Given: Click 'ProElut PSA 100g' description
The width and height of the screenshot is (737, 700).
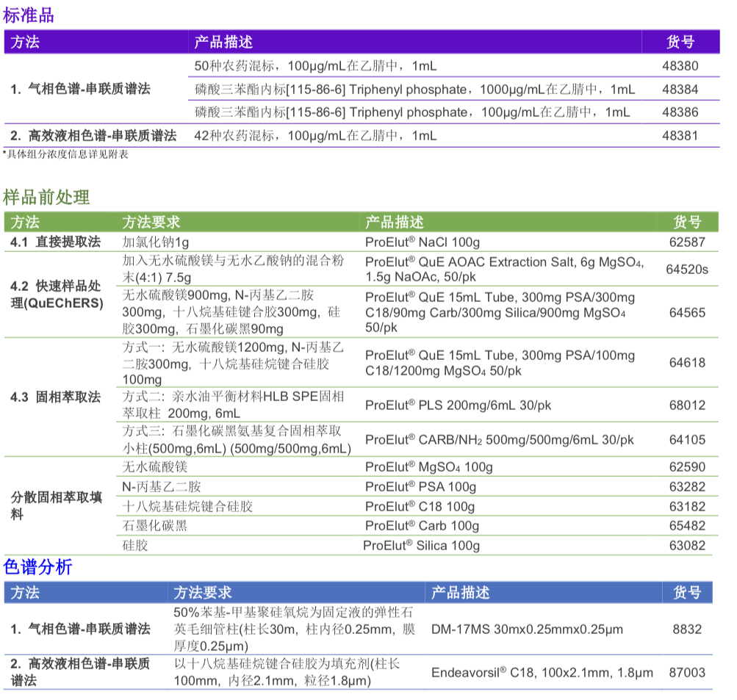Looking at the screenshot, I should 420,487.
